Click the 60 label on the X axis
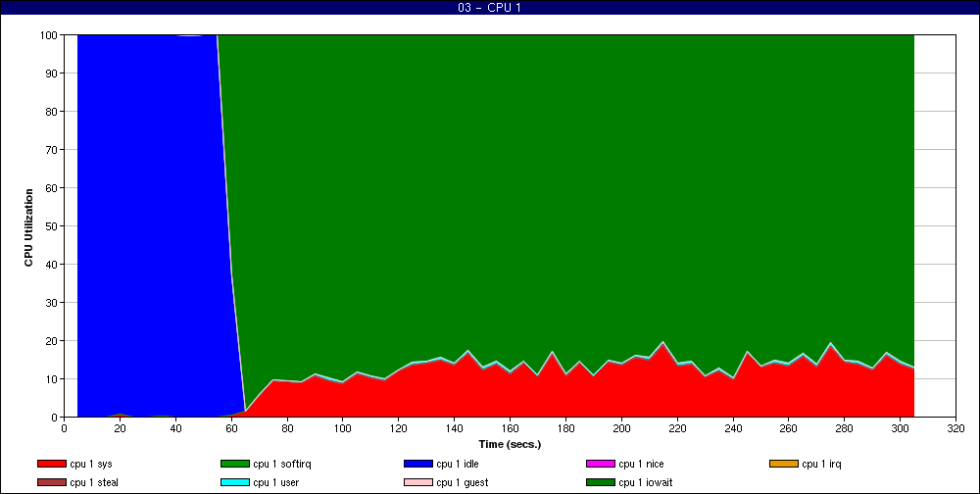980x494 pixels. click(231, 427)
